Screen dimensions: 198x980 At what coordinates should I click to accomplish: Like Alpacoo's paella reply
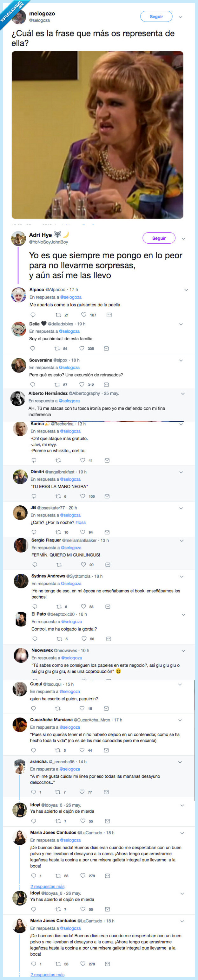point(84,315)
